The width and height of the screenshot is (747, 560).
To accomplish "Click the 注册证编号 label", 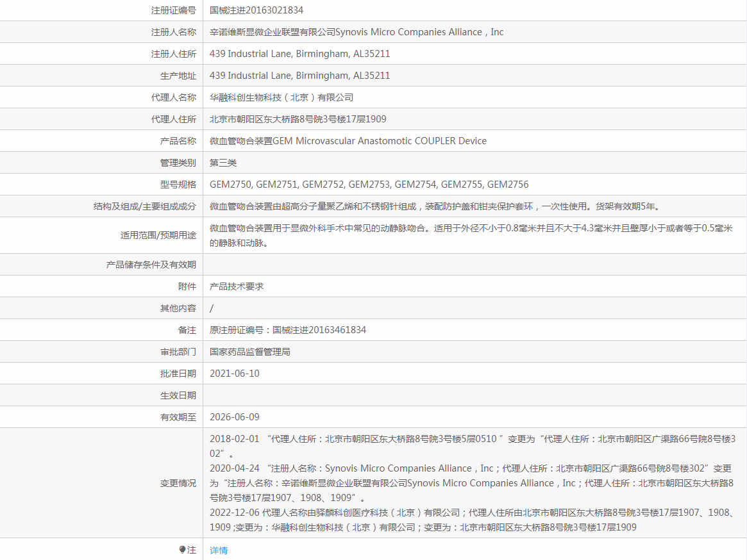I will 173,10.
